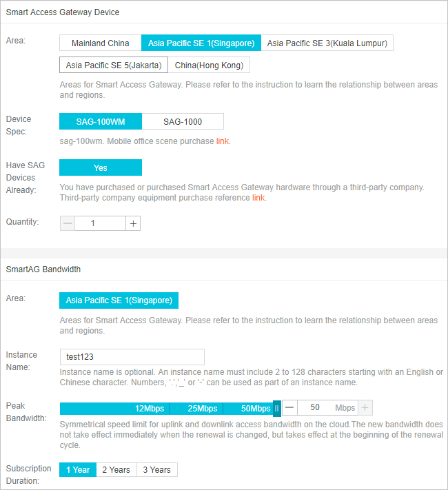
Task: Increase peak bandwidth with plus button
Action: (x=365, y=407)
